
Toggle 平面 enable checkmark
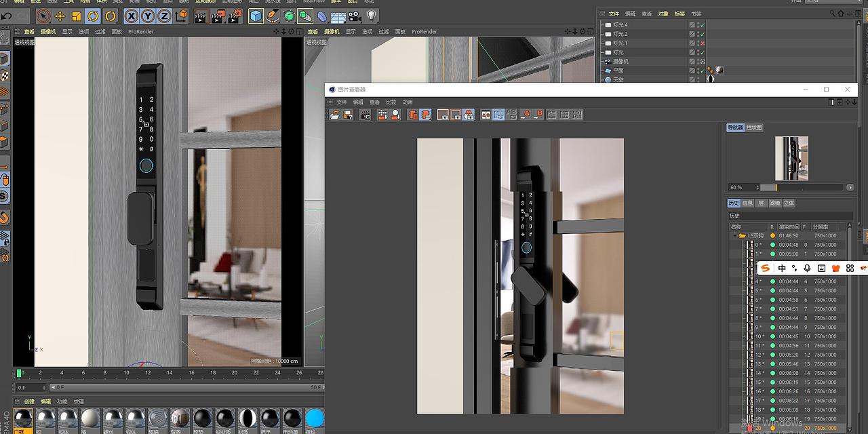pyautogui.click(x=703, y=71)
